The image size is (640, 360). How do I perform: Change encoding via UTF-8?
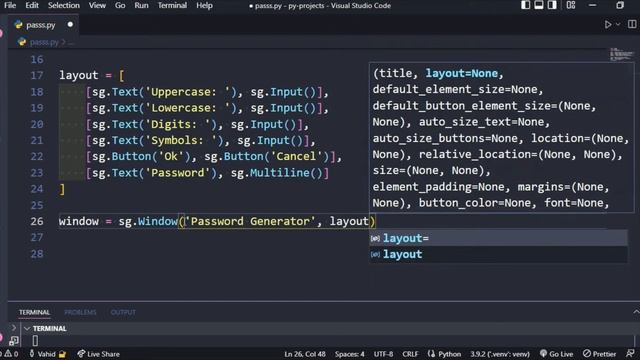383,354
